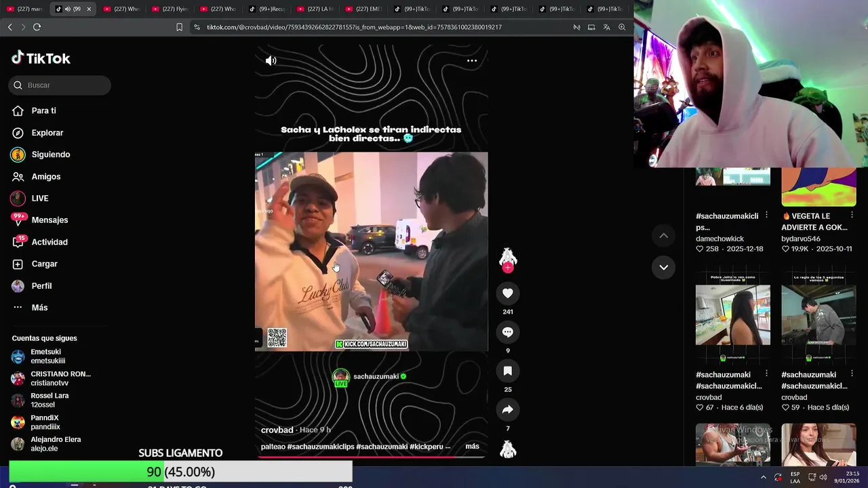Follow creator via the red plus badge

[508, 268]
